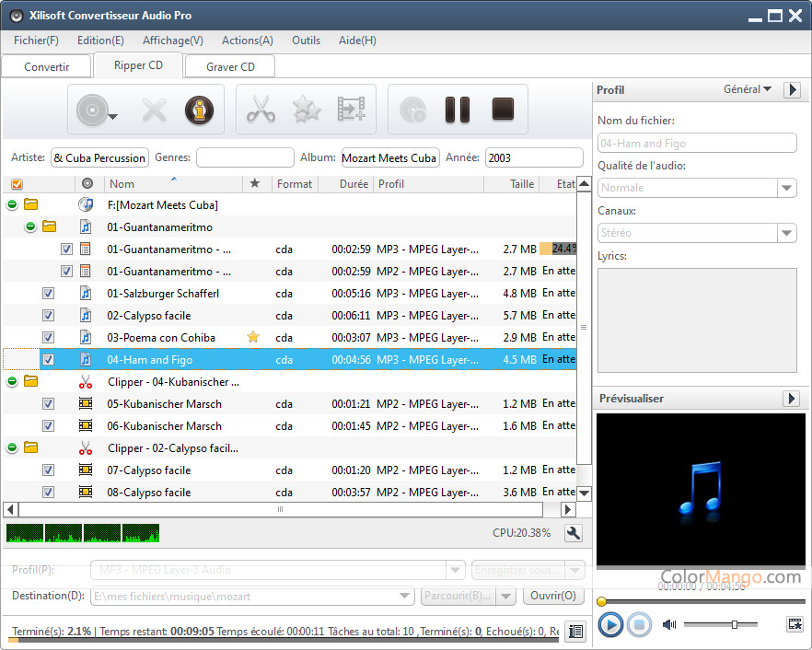Uncheck 02-Calypso facile checkbox

tap(48, 316)
